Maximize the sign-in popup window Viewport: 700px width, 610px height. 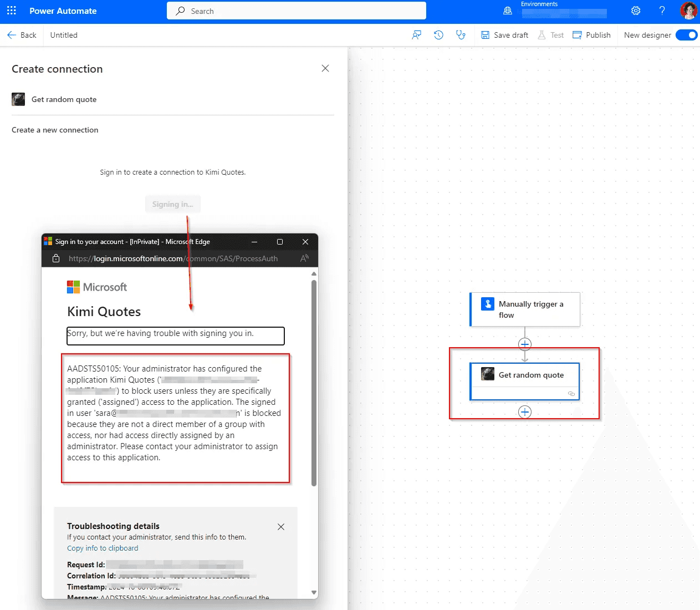coord(280,242)
